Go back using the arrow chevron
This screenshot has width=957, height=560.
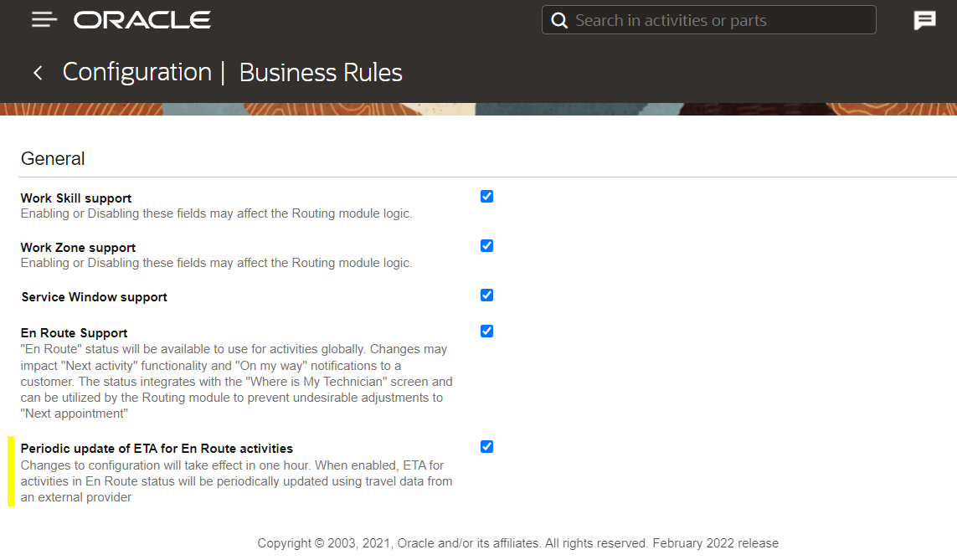[38, 73]
